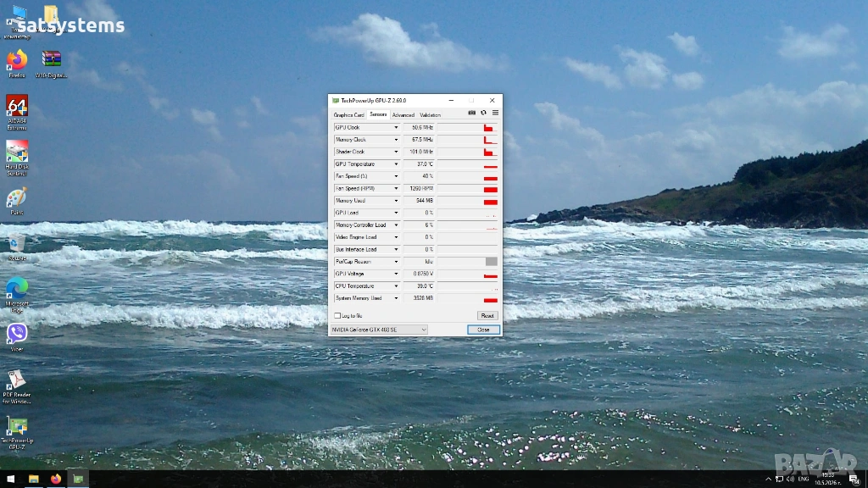Viewport: 868px width, 488px height.
Task: Switch to the Advanced tab
Action: pyautogui.click(x=403, y=115)
